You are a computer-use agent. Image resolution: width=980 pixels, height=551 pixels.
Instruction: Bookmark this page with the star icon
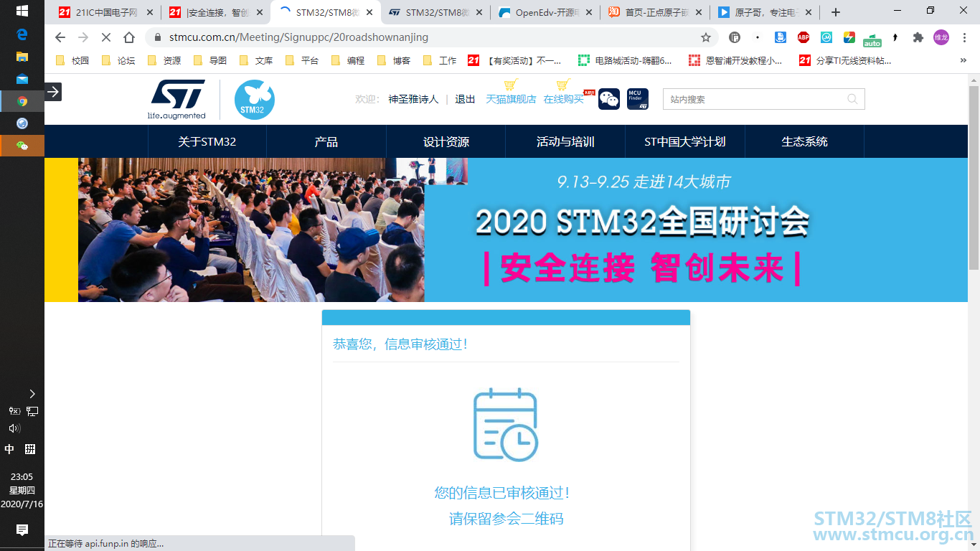pyautogui.click(x=706, y=37)
